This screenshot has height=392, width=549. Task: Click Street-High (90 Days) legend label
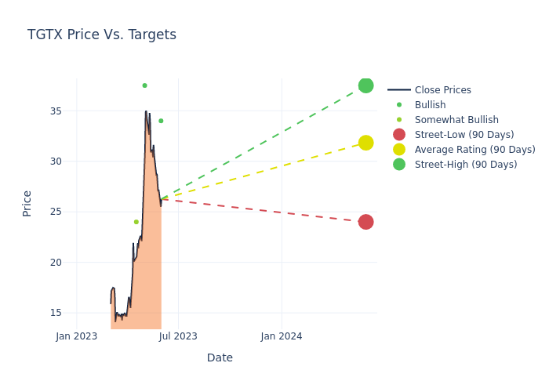click(466, 165)
